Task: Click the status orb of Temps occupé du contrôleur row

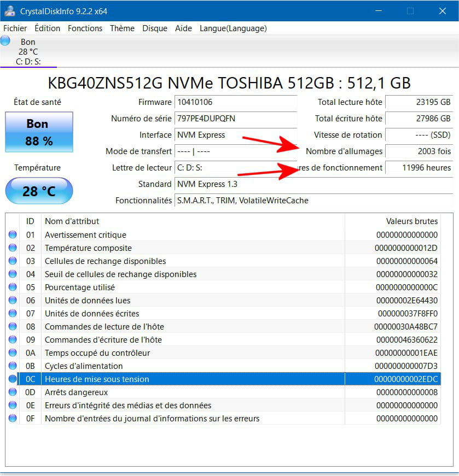Action: 13,352
